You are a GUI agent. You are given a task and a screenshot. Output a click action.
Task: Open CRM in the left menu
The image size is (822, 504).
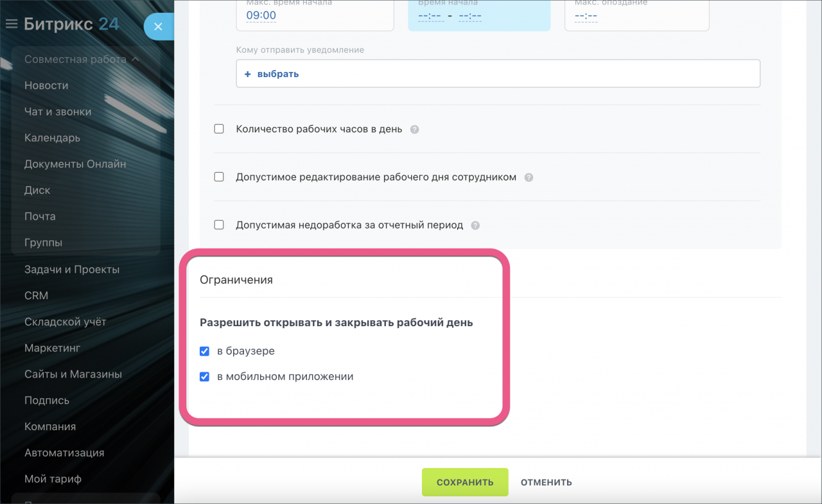pyautogui.click(x=36, y=296)
